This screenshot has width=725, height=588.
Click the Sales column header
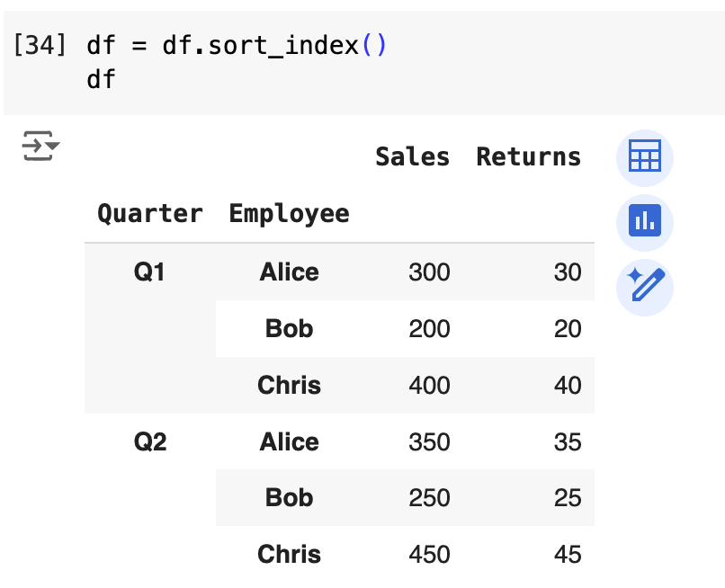[412, 156]
